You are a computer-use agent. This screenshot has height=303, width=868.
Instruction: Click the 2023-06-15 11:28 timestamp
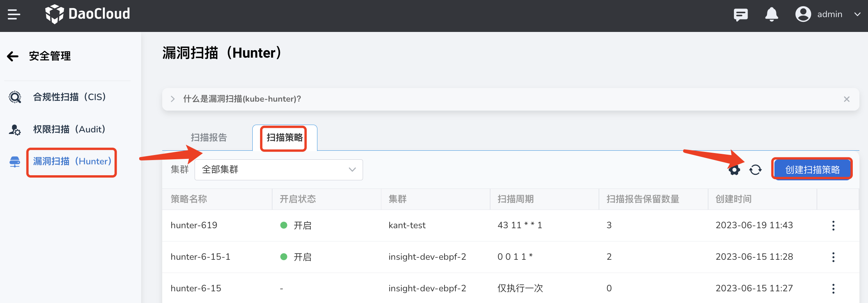coord(754,257)
